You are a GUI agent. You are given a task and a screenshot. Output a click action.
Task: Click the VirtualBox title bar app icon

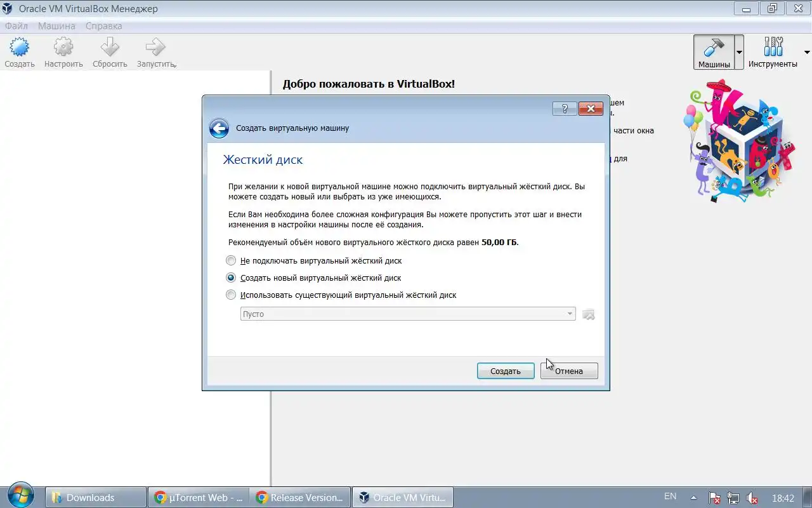[8, 9]
